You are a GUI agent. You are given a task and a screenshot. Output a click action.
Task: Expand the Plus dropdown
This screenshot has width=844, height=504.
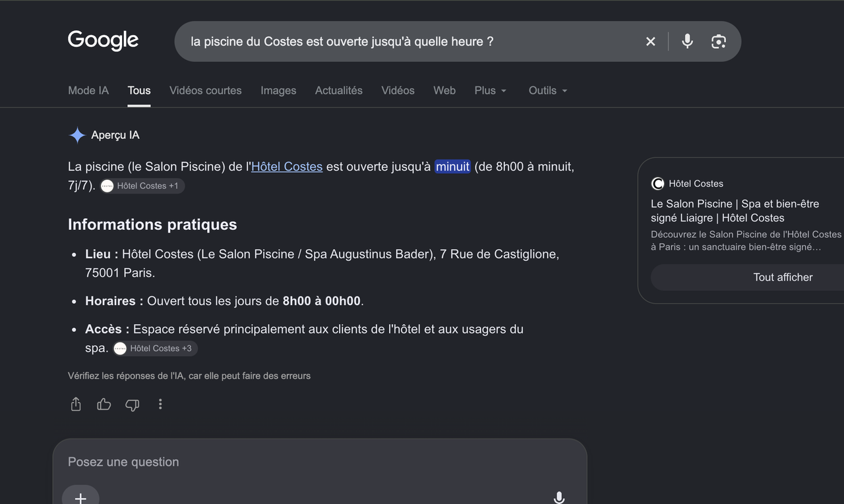pos(491,90)
